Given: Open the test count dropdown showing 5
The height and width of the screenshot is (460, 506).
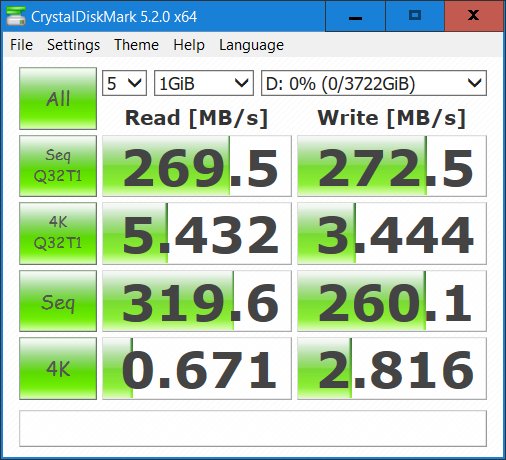Looking at the screenshot, I should point(124,83).
